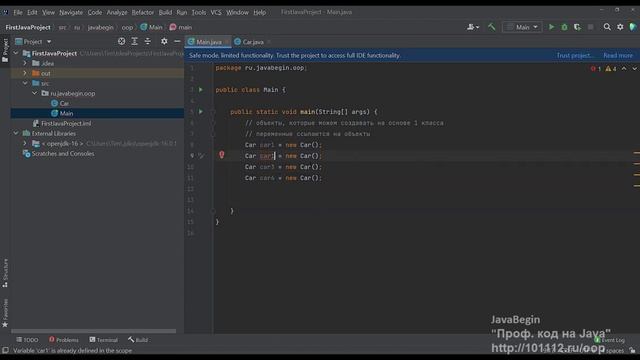The image size is (640, 360).
Task: Open the File menu
Action: click(18, 12)
